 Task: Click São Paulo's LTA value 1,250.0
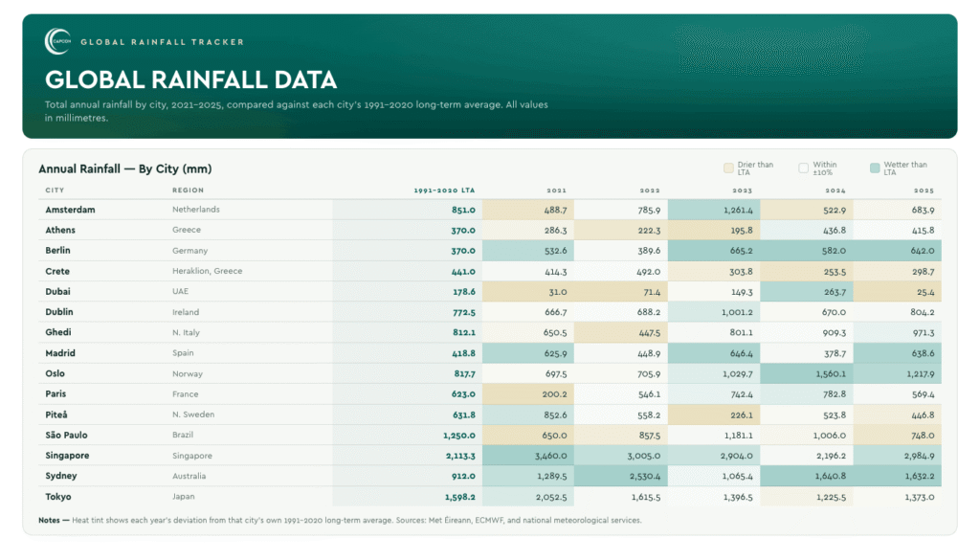(459, 436)
